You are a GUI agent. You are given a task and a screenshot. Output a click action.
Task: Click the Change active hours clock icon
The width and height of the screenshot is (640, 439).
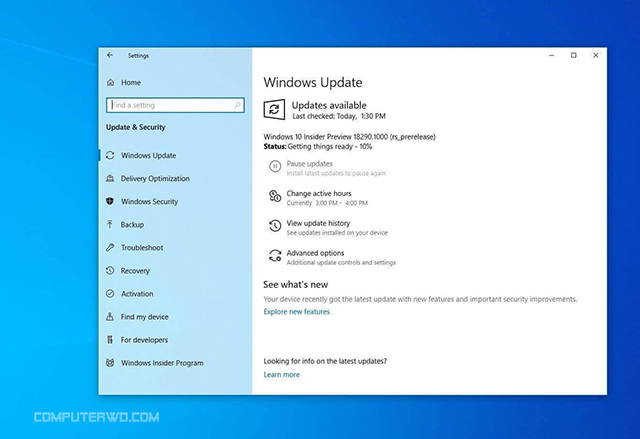(x=275, y=196)
